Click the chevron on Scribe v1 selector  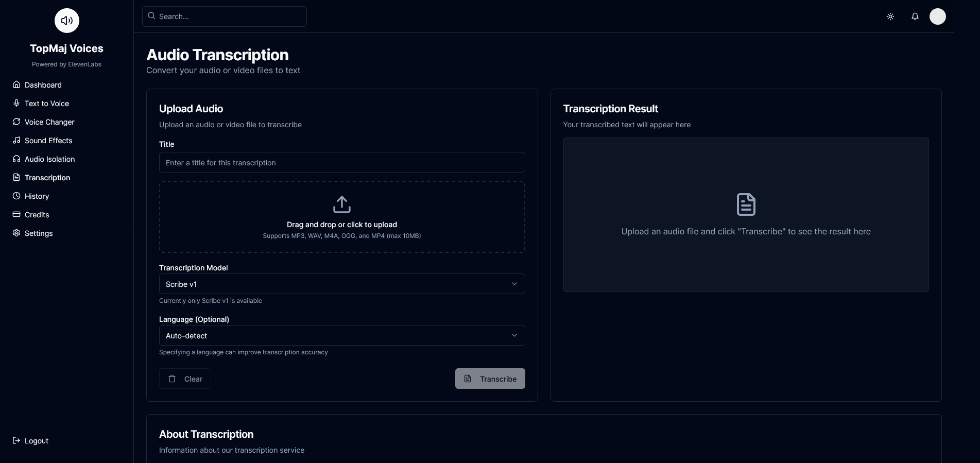(x=514, y=284)
